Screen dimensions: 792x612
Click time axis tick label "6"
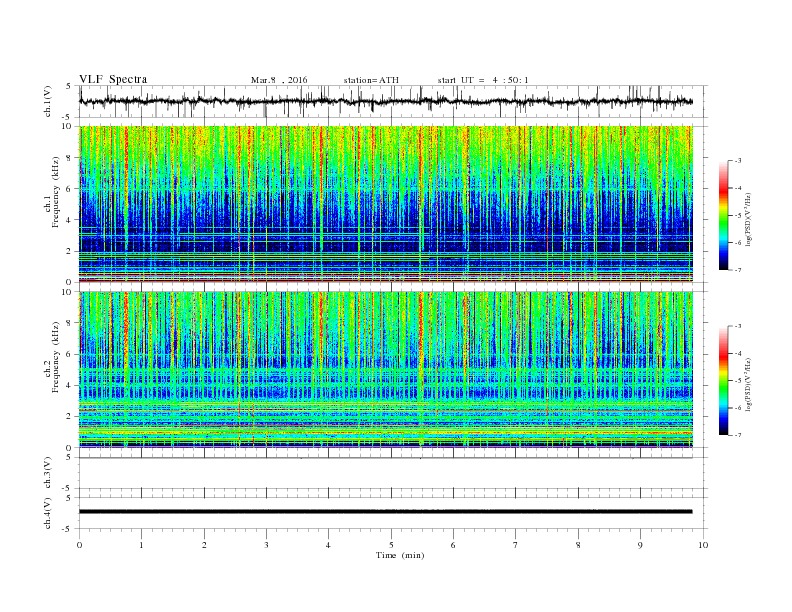[x=453, y=545]
